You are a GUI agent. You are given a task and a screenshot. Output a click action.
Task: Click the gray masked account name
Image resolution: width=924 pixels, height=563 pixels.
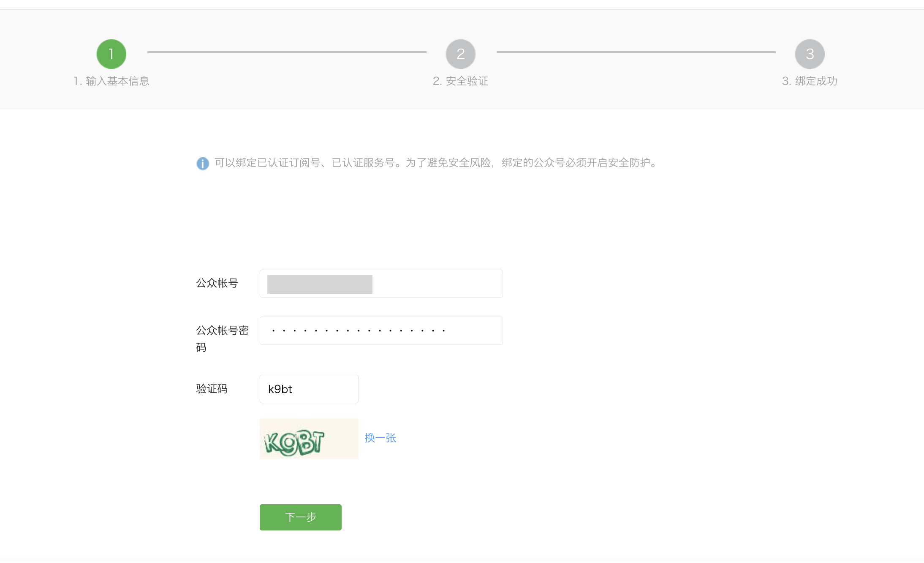(x=320, y=284)
